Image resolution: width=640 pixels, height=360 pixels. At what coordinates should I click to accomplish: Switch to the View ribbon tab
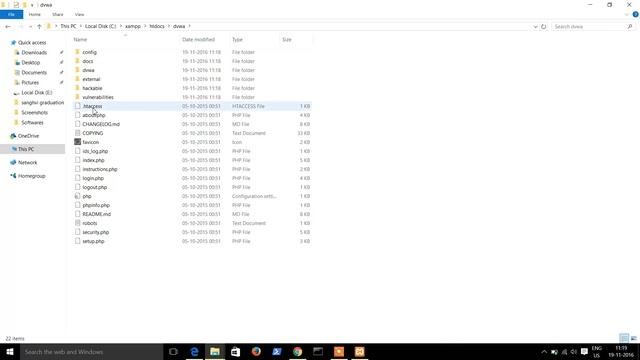(x=79, y=15)
